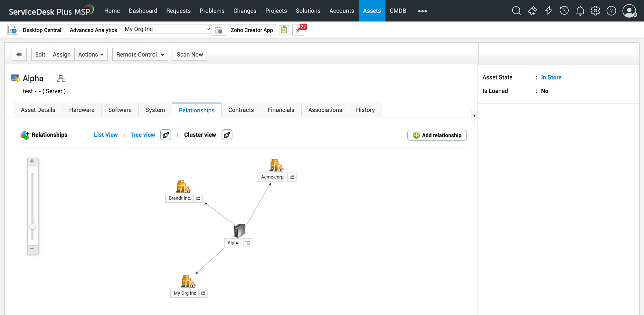Screen dimensions: 644x315
Task: Open the Contracts tab
Action: tap(241, 110)
